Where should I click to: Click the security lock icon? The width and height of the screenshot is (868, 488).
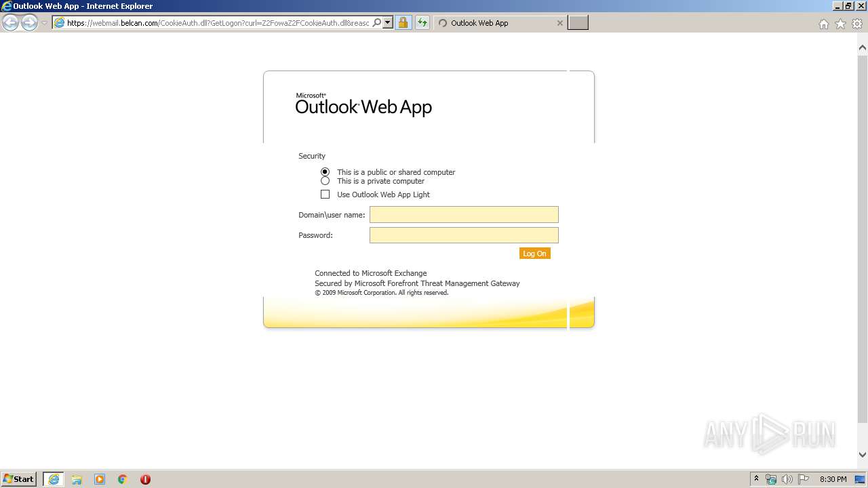(403, 22)
